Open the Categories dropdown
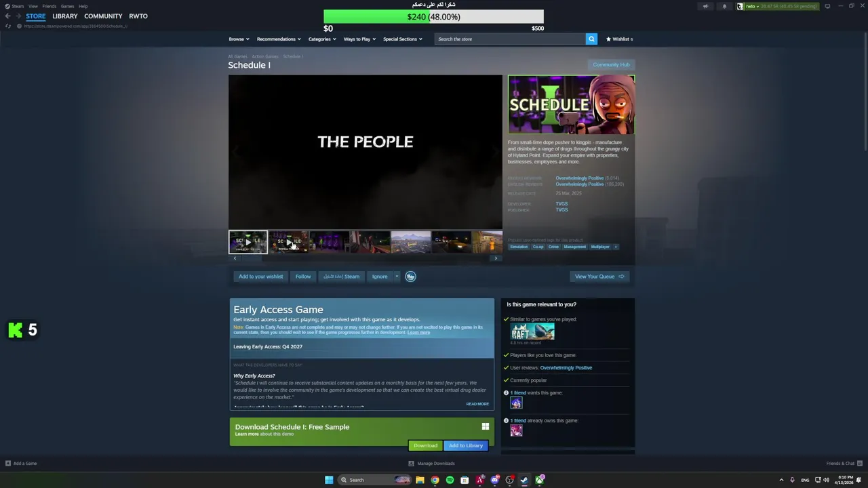 pos(322,39)
